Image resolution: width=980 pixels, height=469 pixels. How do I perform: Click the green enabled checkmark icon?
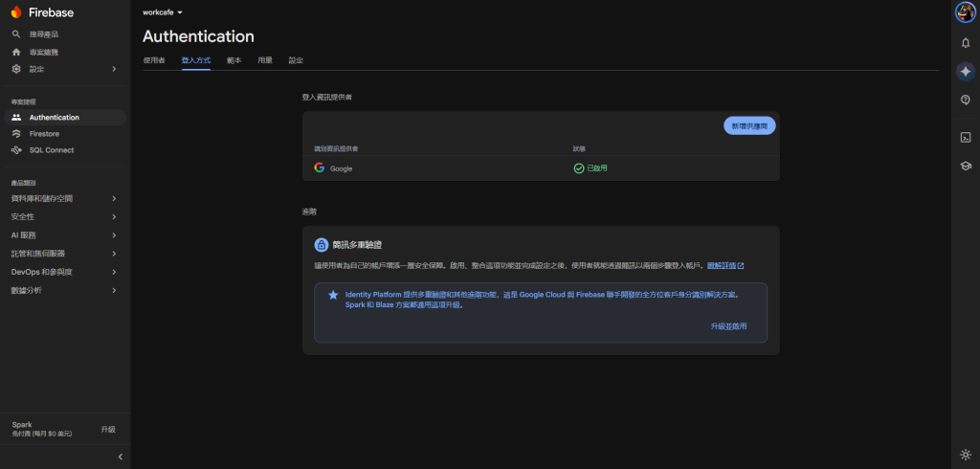pyautogui.click(x=579, y=168)
